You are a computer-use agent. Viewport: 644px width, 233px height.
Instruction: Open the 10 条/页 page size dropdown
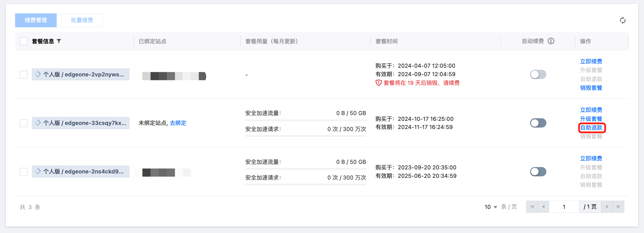[x=491, y=207]
